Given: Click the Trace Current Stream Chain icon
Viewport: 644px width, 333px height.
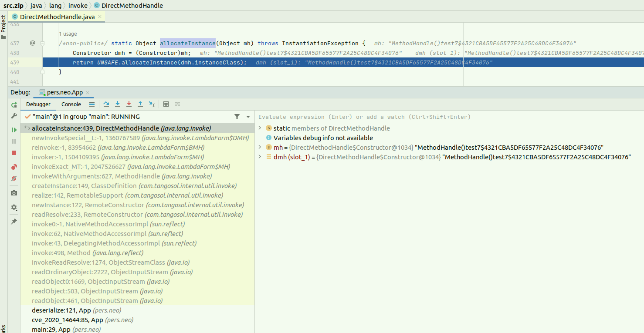Looking at the screenshot, I should pos(177,104).
